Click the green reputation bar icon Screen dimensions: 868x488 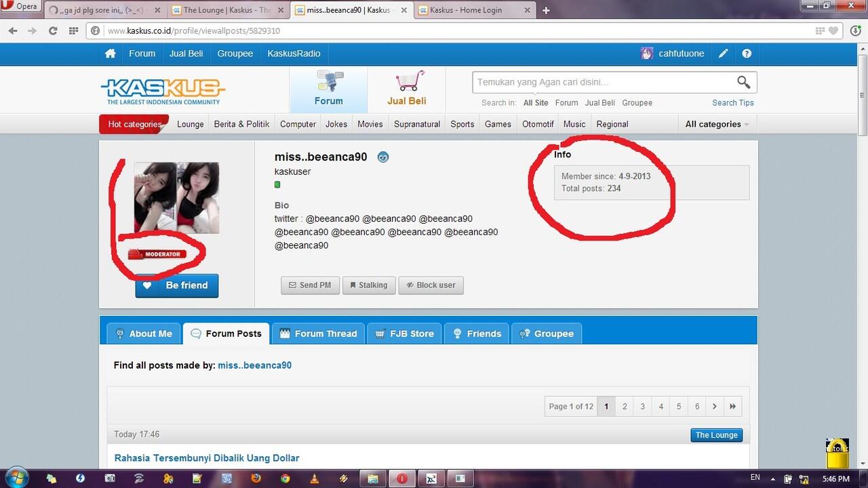[x=277, y=184]
